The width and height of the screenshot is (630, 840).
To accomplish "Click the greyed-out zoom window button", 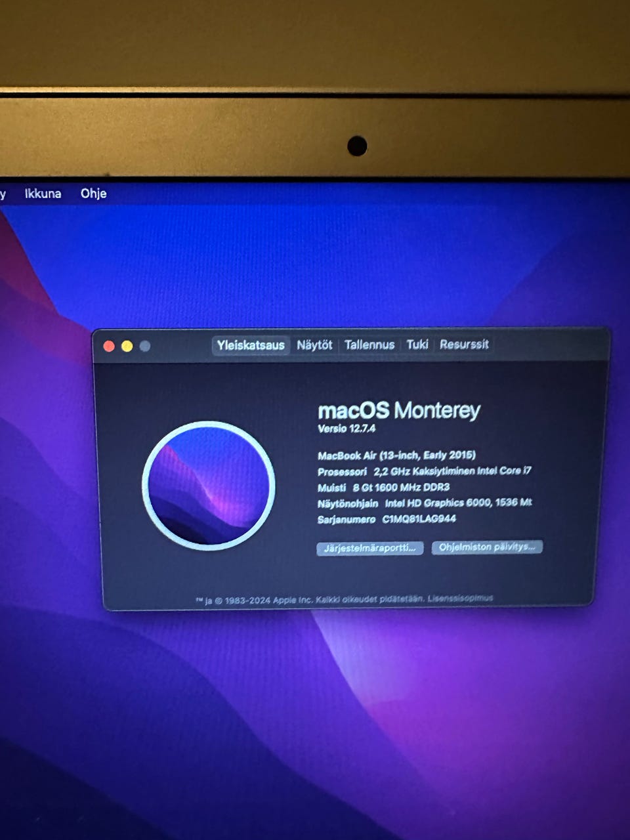I will 145,346.
